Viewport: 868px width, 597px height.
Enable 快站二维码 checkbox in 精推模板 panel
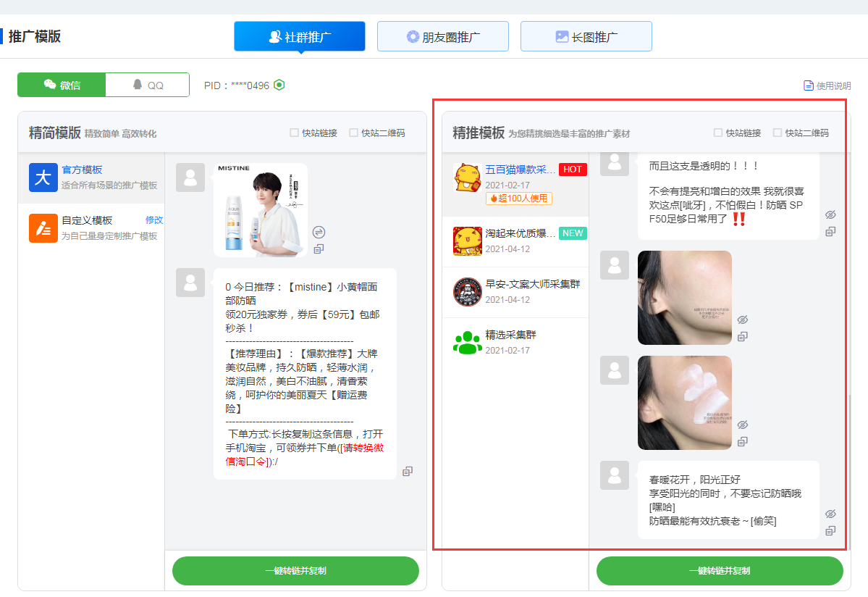pyautogui.click(x=778, y=133)
